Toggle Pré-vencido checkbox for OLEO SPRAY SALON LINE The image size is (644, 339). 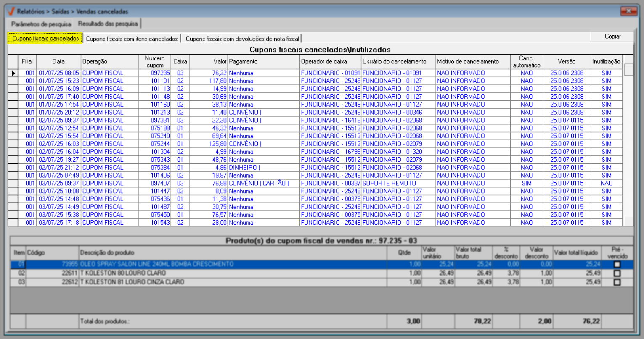click(617, 265)
